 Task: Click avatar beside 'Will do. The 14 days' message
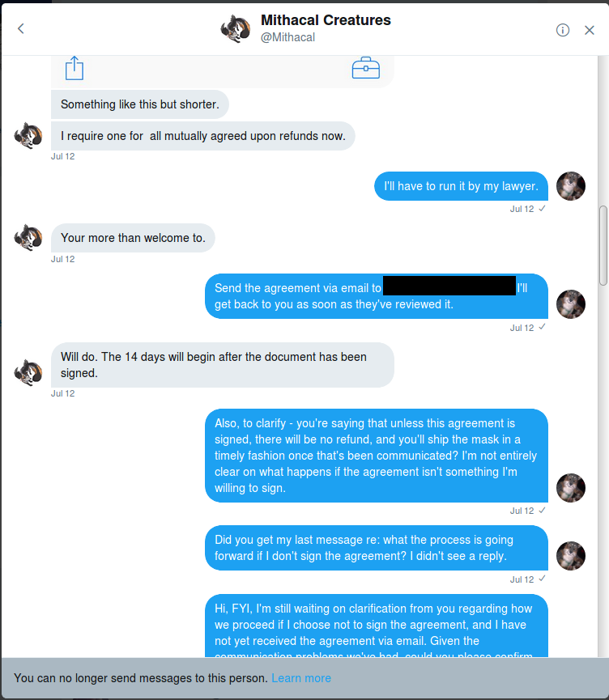28,371
